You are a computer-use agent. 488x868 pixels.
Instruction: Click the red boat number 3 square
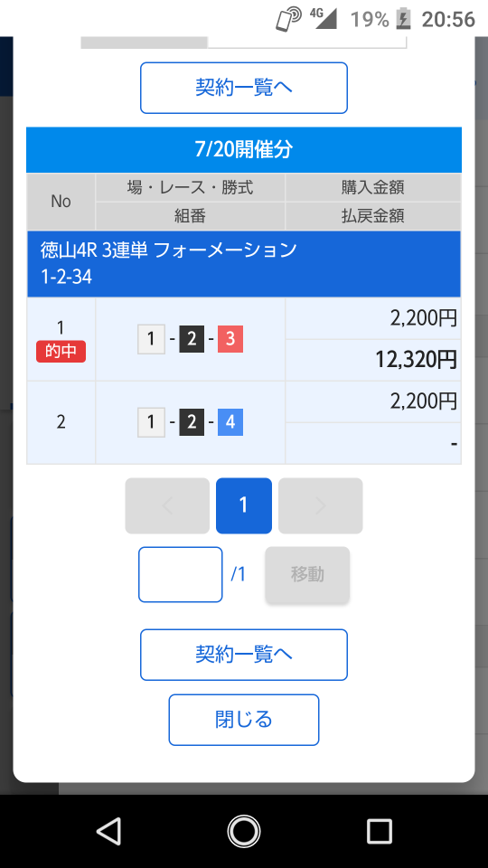coord(230,339)
